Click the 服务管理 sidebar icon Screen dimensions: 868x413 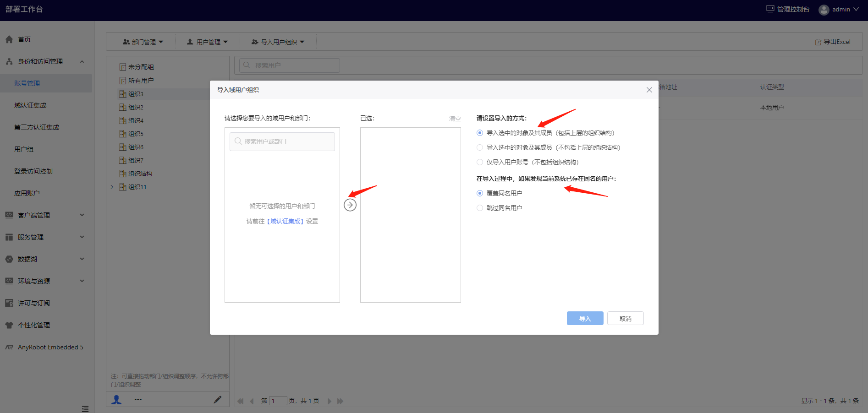9,237
